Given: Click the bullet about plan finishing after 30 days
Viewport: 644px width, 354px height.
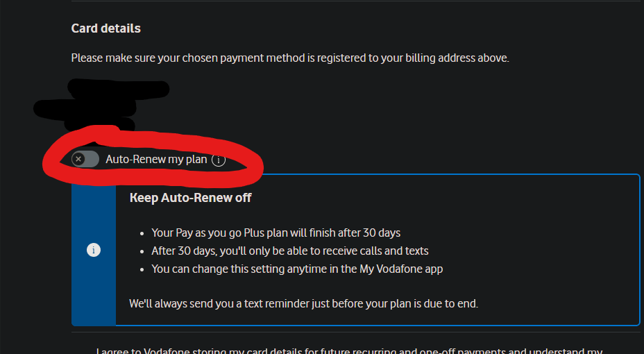Looking at the screenshot, I should pos(276,233).
